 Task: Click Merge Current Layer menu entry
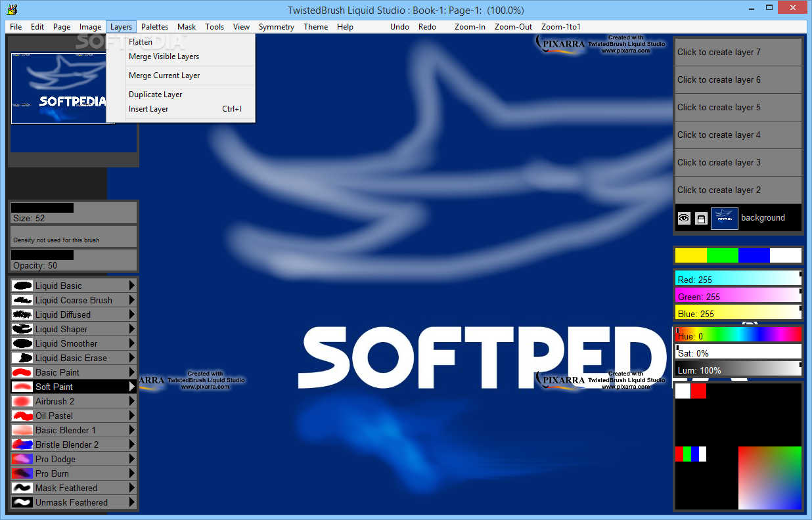[181, 76]
